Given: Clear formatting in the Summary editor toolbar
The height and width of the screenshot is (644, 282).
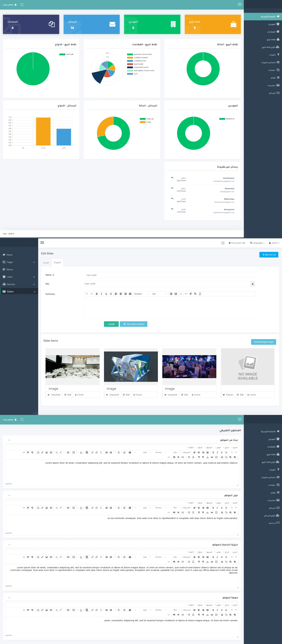Looking at the screenshot, I should pos(200,294).
